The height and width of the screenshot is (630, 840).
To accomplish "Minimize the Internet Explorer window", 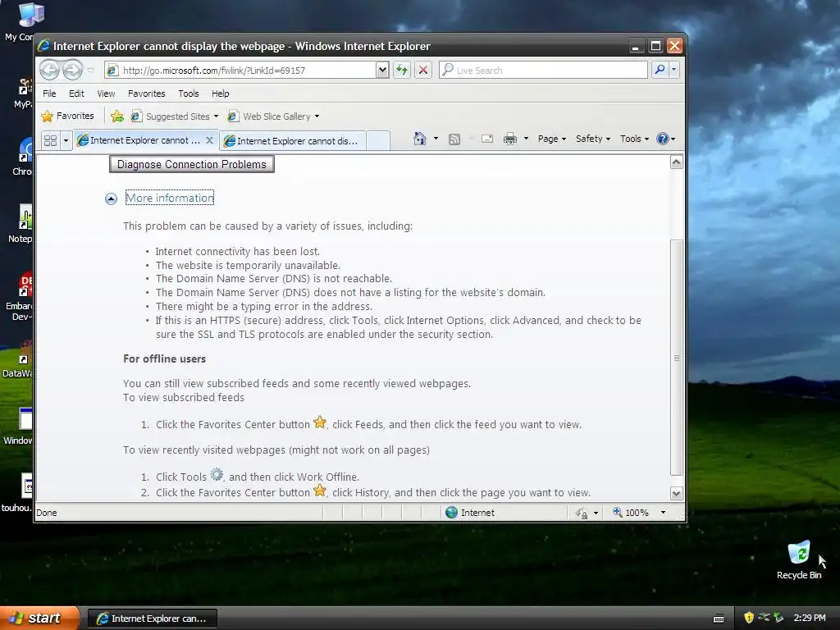I will coord(636,46).
